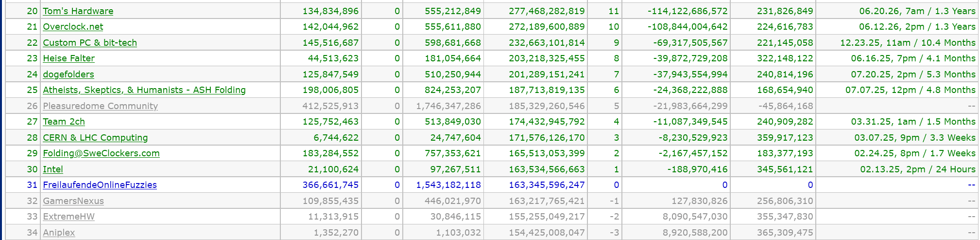This screenshot has height=240, width=980.
Task: Click rank number 31 cell
Action: coord(32,185)
